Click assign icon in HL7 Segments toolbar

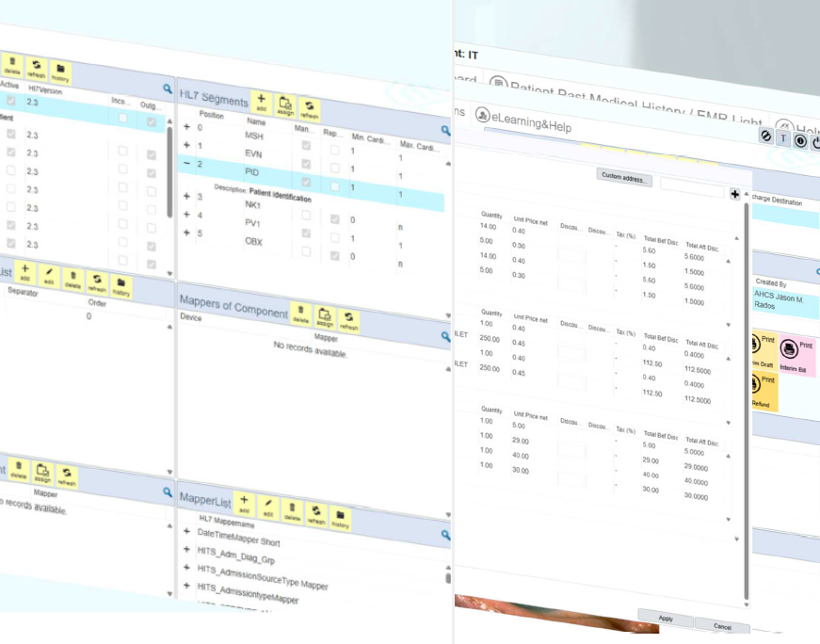(x=285, y=105)
